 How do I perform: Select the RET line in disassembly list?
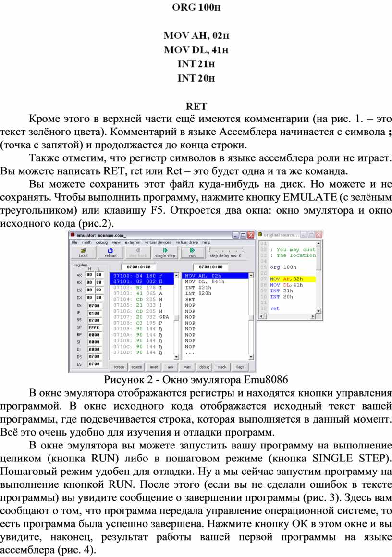point(215,300)
